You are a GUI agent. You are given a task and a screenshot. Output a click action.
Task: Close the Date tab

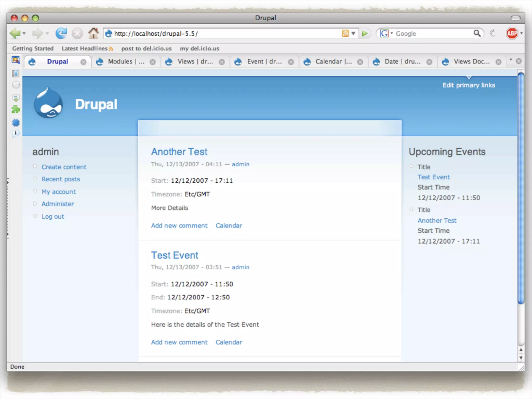[429, 62]
